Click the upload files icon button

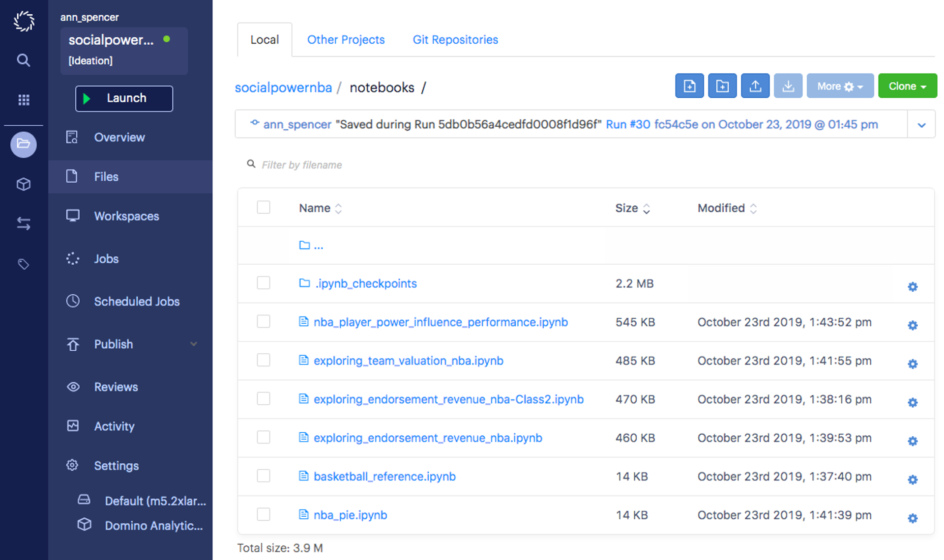tap(755, 86)
